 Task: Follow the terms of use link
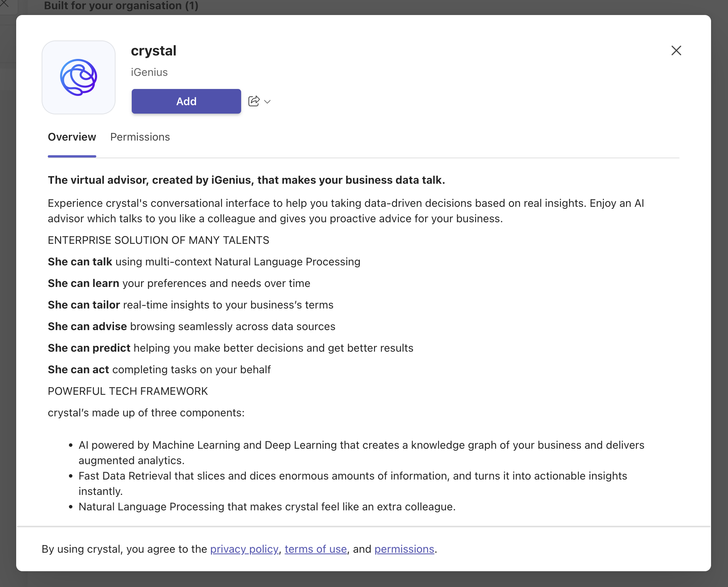[315, 549]
